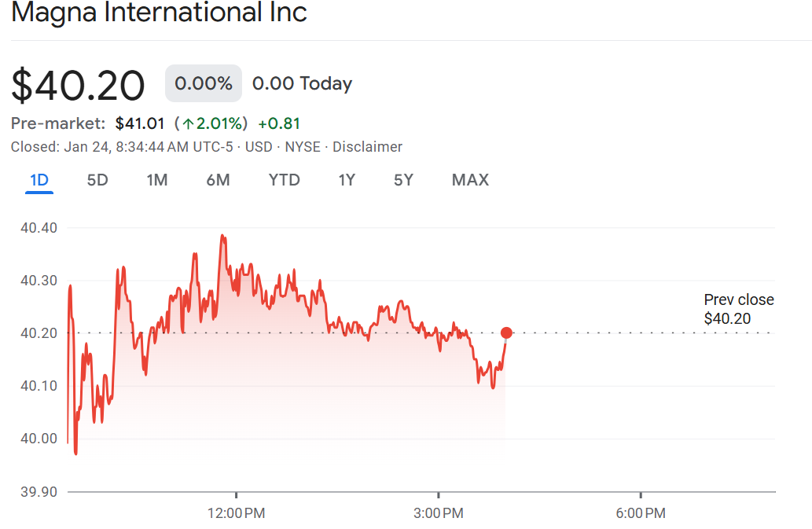Open the 1M chart view
The width and height of the screenshot is (812, 529).
157,180
